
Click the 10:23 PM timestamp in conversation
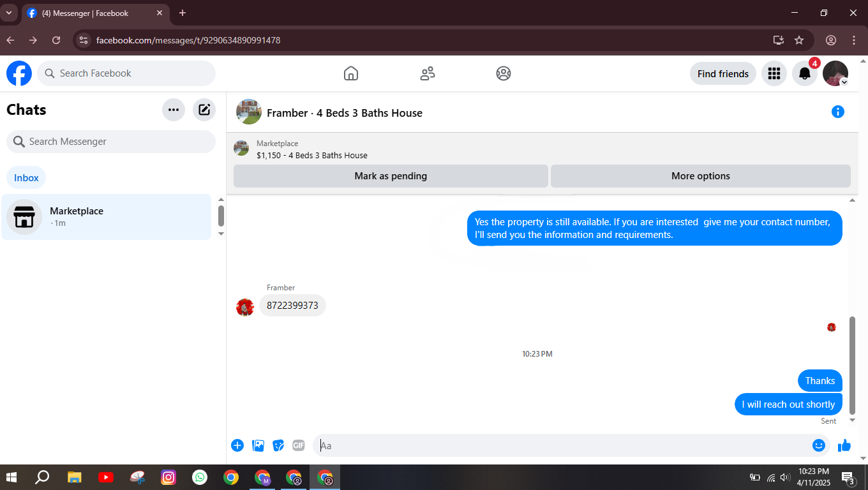coord(537,353)
